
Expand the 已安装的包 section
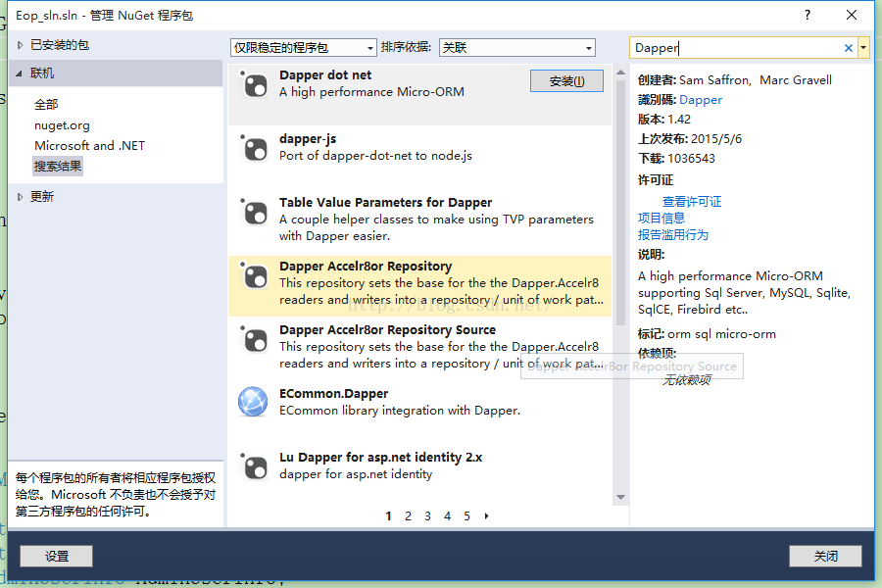(x=21, y=45)
